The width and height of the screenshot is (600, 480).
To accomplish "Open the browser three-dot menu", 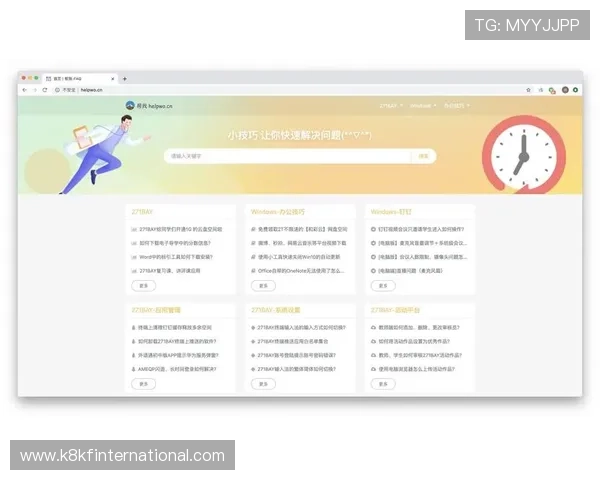I will click(576, 89).
